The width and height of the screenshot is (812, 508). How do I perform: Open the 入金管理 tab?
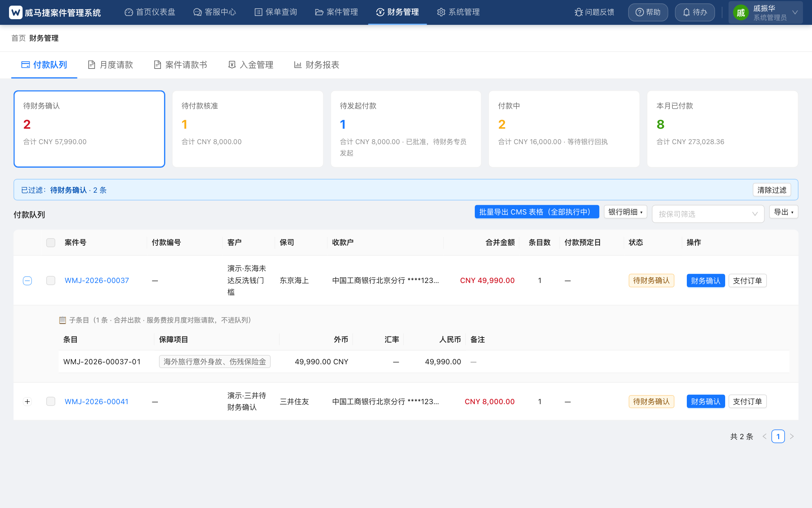point(251,65)
